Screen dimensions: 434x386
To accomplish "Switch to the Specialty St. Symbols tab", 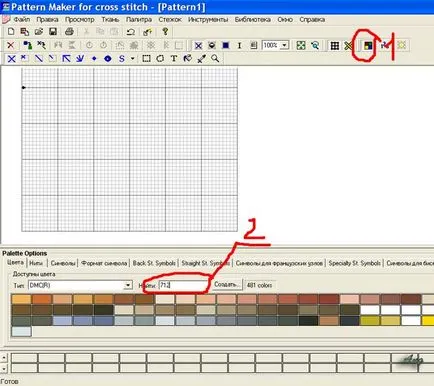I will [354, 263].
